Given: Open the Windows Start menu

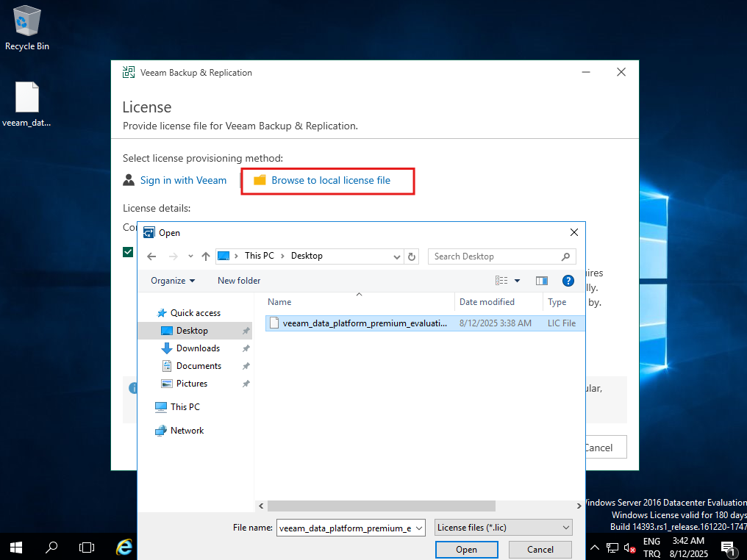Looking at the screenshot, I should point(16,548).
